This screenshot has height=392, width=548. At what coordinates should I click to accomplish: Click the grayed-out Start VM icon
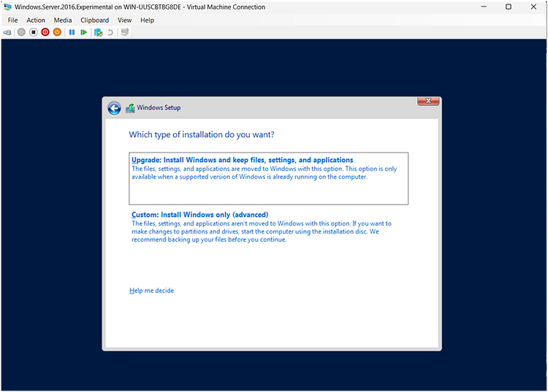pyautogui.click(x=21, y=32)
